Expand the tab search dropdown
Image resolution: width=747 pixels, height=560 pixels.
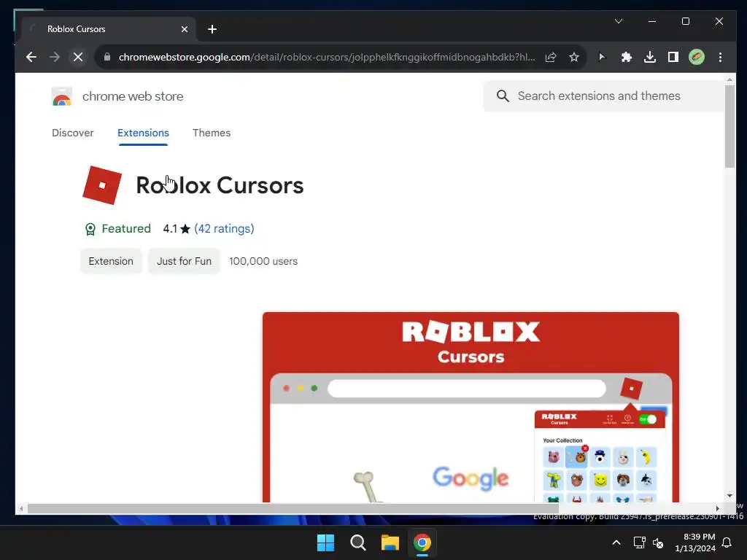point(619,21)
